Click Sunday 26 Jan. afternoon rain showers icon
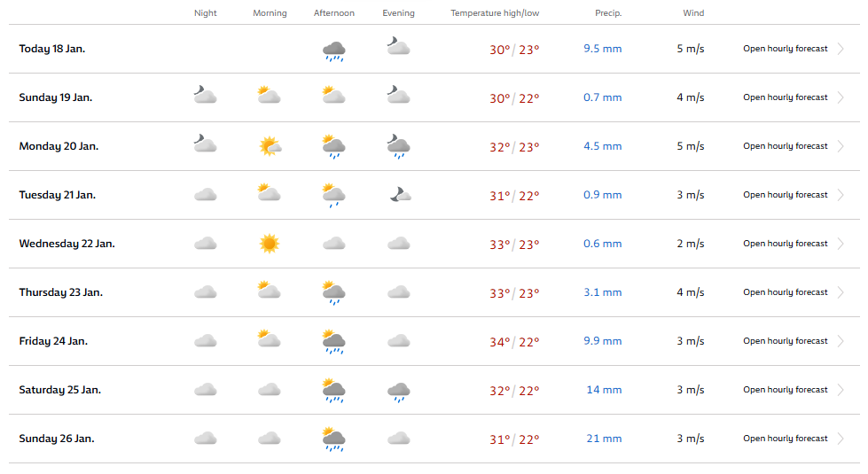The width and height of the screenshot is (868, 474). [x=333, y=439]
